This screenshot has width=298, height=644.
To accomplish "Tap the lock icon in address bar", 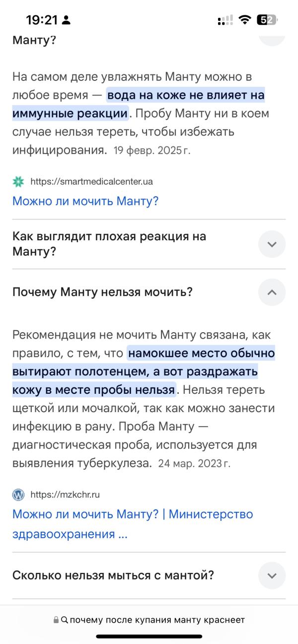I will [56, 620].
